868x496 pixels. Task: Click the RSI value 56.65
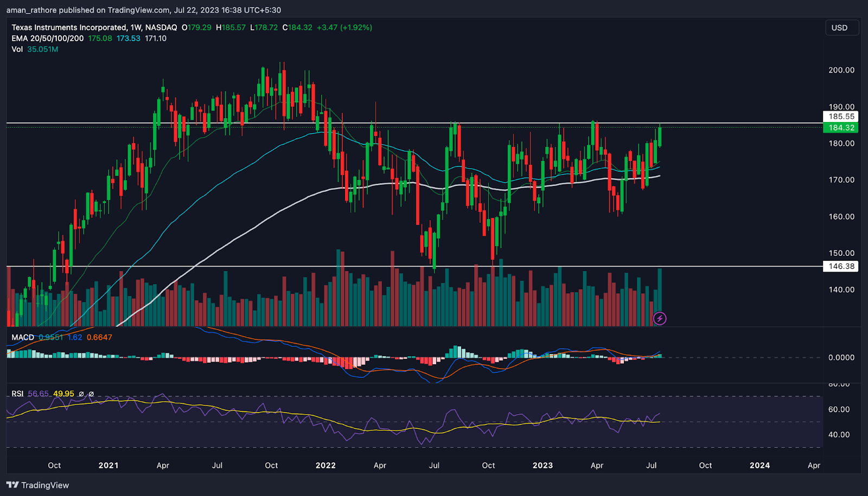(x=38, y=394)
